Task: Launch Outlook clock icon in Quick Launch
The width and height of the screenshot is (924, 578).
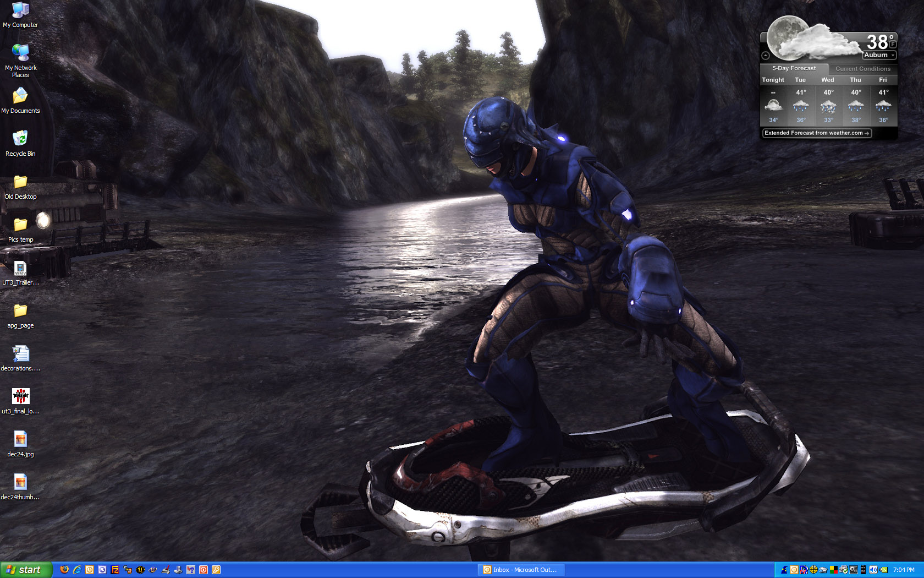Action: [x=90, y=570]
